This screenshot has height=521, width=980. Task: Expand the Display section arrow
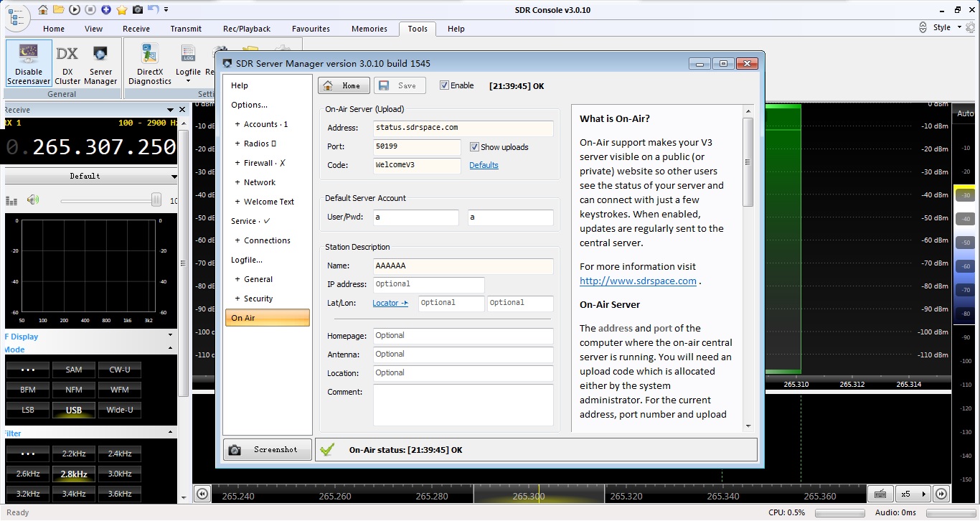tap(170, 335)
